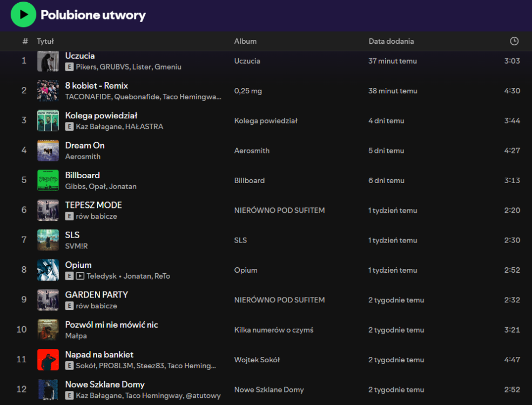The width and height of the screenshot is (532, 405).
Task: Select the song title TEPESZ MODE
Action: (93, 205)
